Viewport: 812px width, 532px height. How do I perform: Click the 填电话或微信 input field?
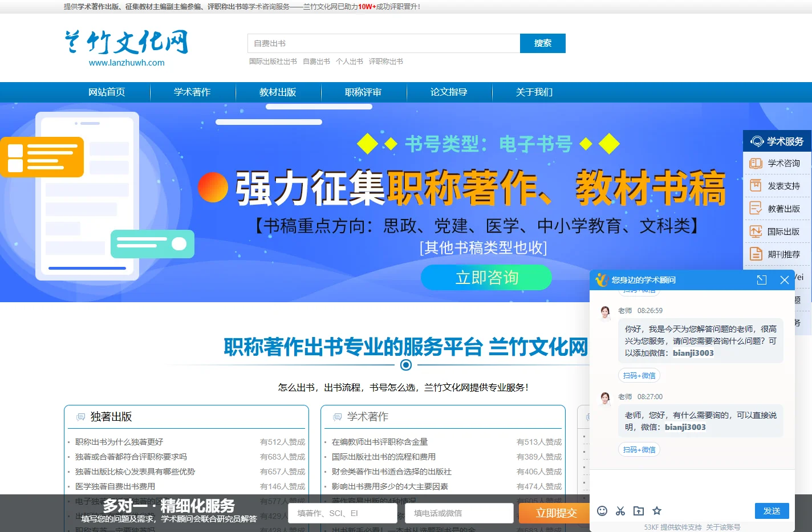pos(459,513)
